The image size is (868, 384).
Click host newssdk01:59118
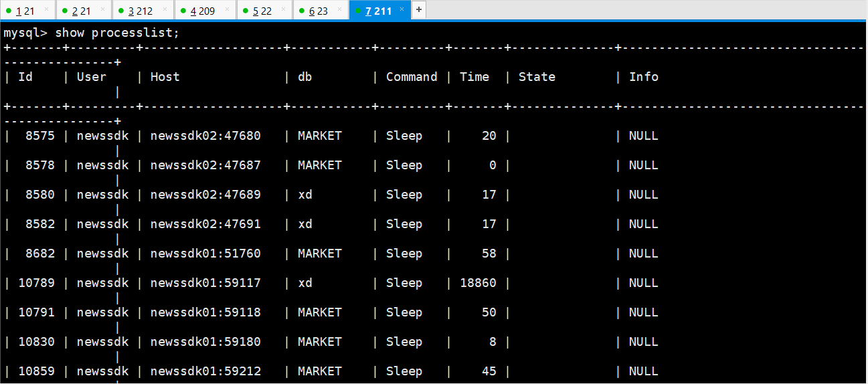point(205,312)
